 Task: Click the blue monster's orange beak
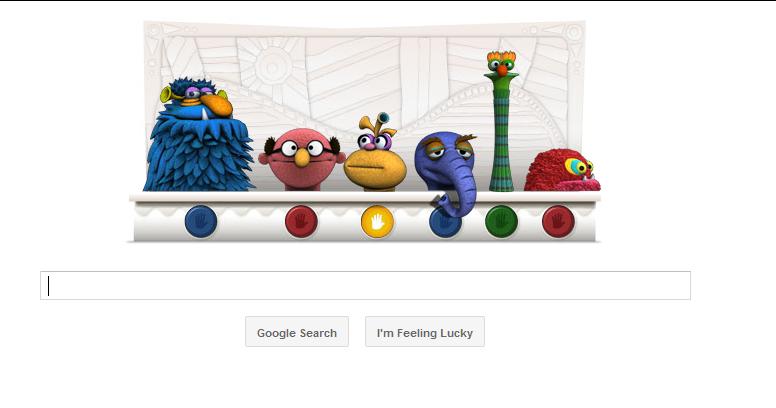(217, 105)
